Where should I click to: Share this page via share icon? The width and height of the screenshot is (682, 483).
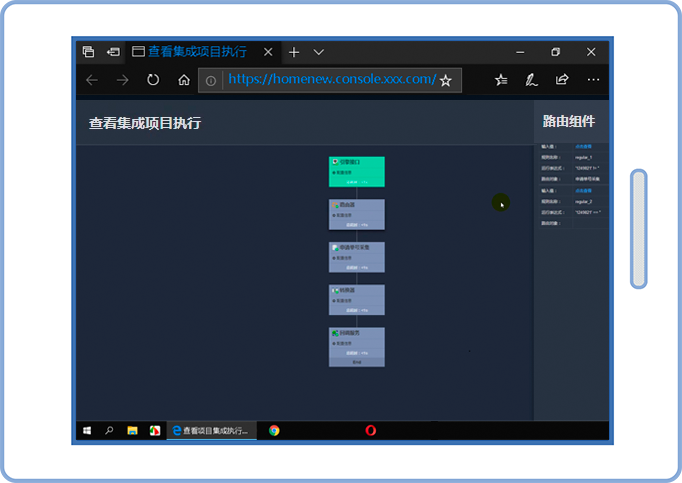pos(562,80)
